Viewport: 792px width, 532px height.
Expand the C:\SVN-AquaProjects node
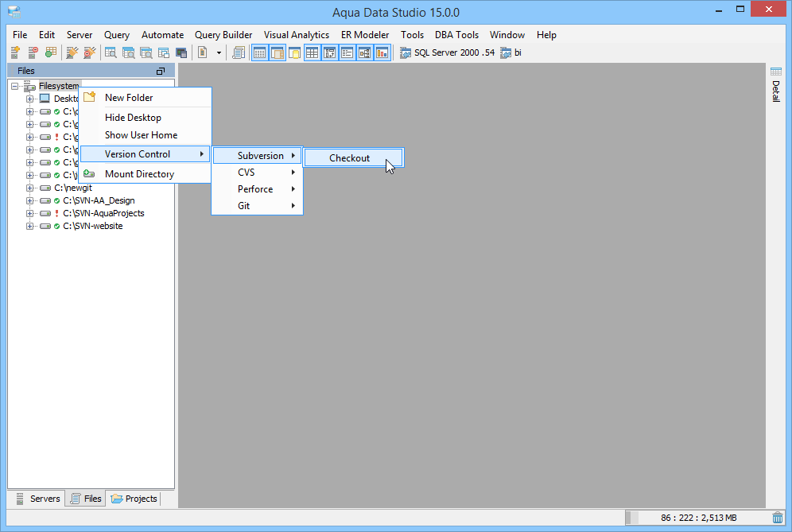click(x=29, y=214)
